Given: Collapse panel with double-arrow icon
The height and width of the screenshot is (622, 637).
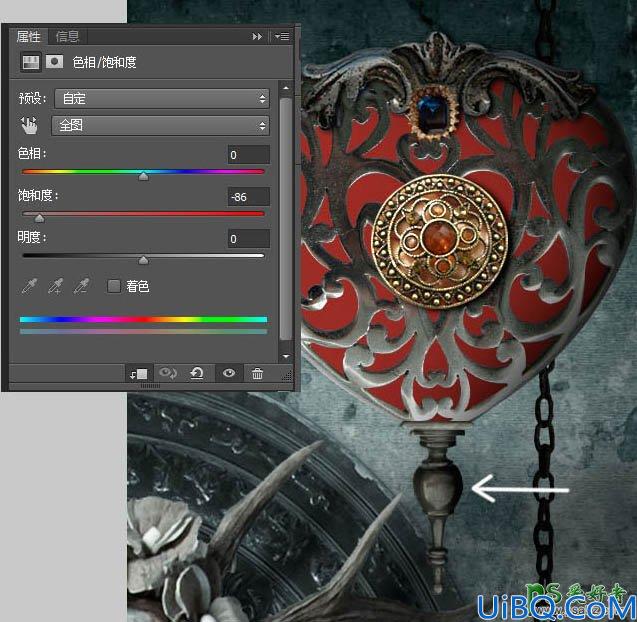Looking at the screenshot, I should 257,37.
